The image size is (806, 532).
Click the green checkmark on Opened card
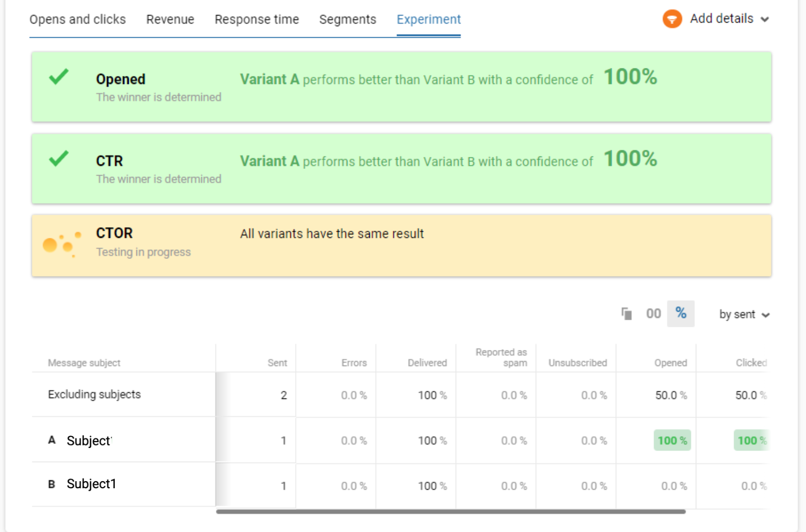[58, 77]
